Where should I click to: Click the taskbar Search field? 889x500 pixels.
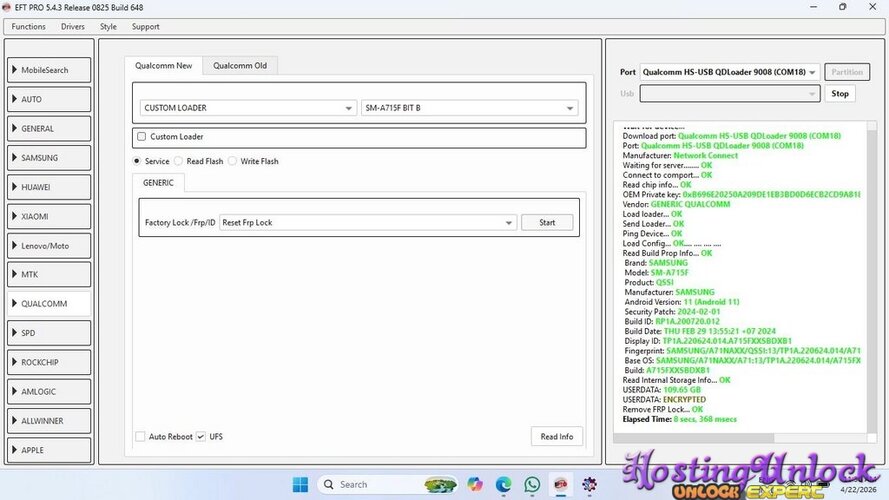[387, 485]
